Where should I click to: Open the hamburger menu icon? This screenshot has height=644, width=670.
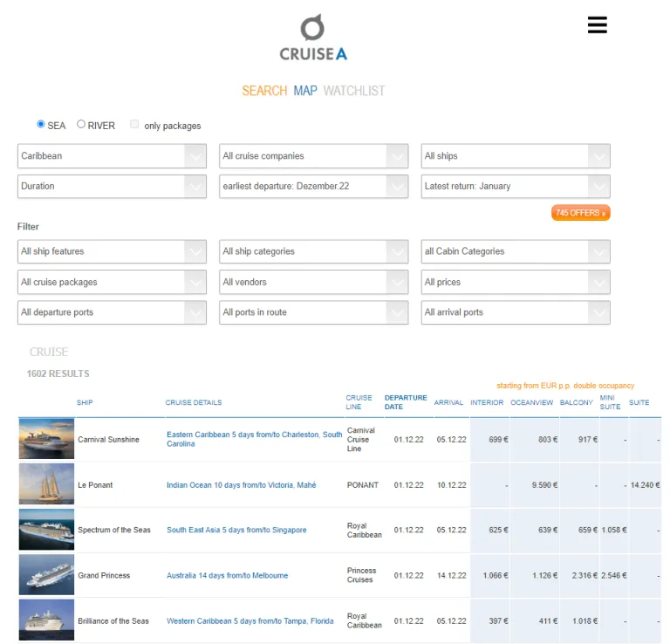(597, 24)
